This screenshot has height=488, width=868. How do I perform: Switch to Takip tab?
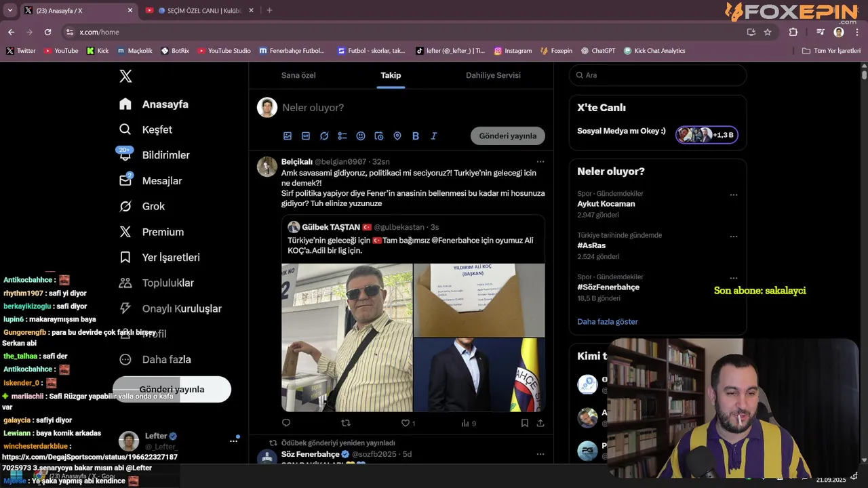[391, 75]
